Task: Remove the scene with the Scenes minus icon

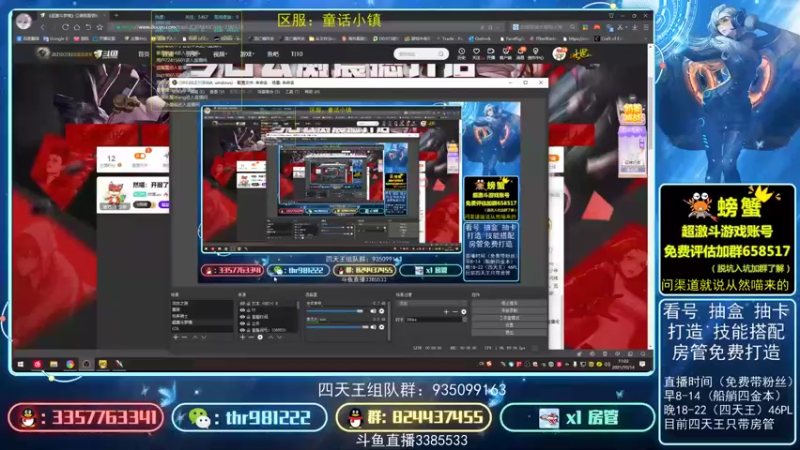Action: 184,337
